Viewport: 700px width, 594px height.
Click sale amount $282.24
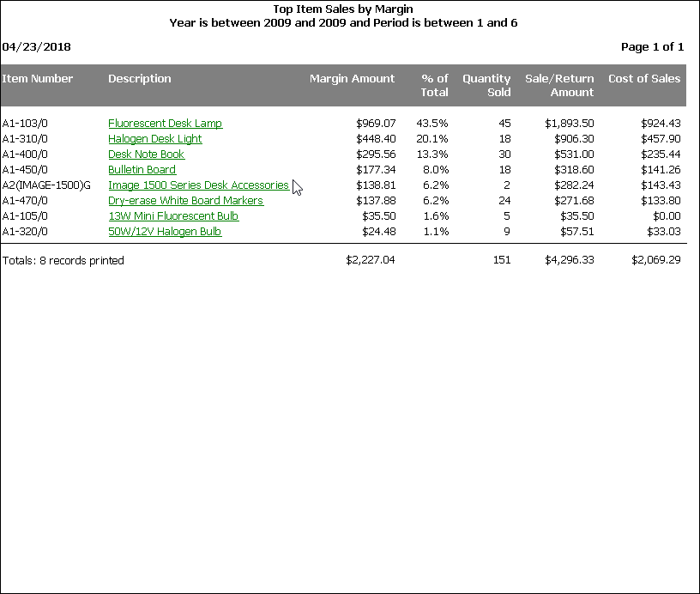click(x=574, y=185)
